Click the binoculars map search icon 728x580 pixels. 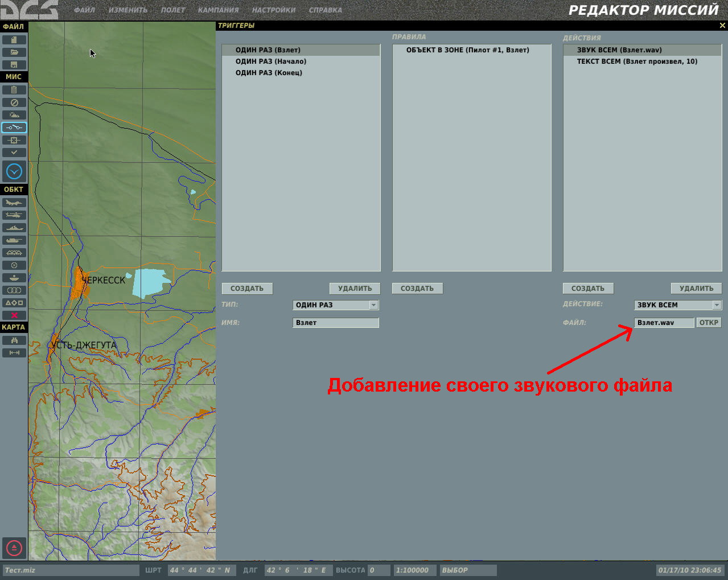click(x=14, y=340)
